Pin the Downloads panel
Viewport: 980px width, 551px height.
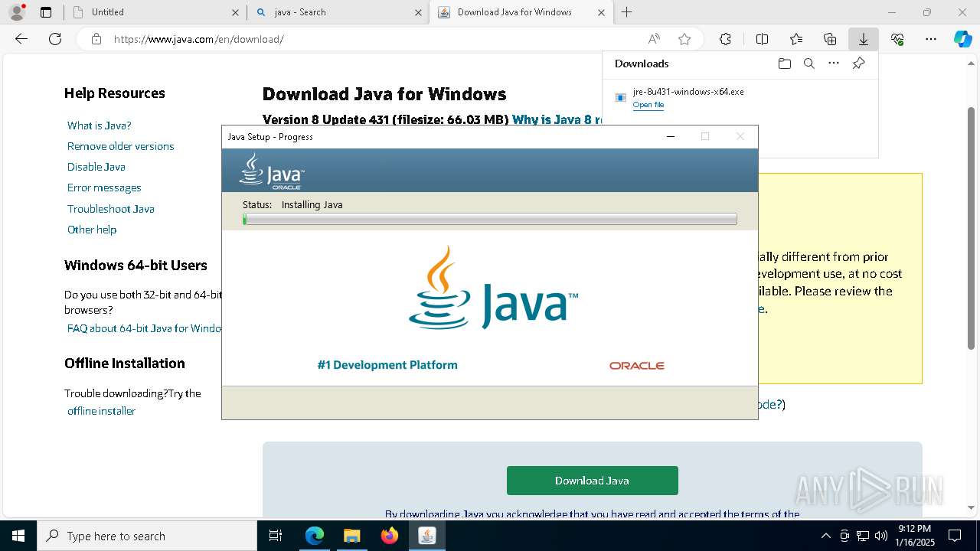858,64
